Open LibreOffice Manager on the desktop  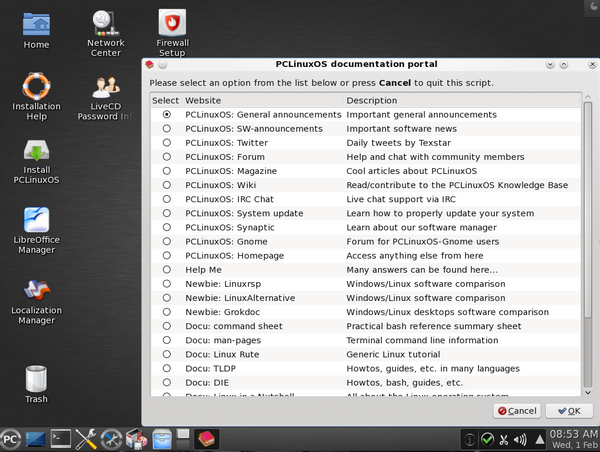tap(36, 220)
